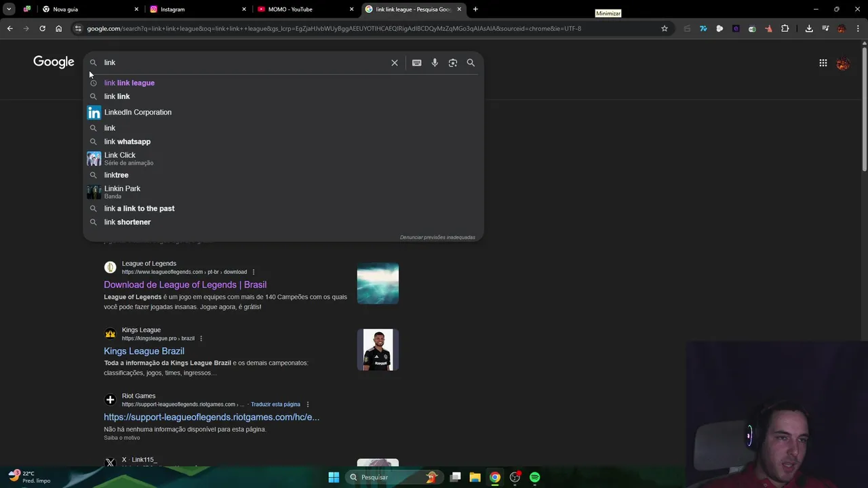This screenshot has height=488, width=868.
Task: Reload the current page
Action: (x=42, y=28)
